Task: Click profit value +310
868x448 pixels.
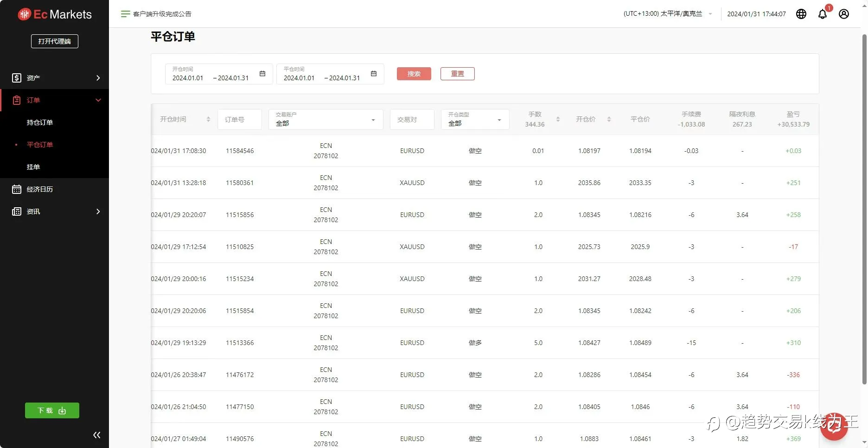Action: click(793, 343)
